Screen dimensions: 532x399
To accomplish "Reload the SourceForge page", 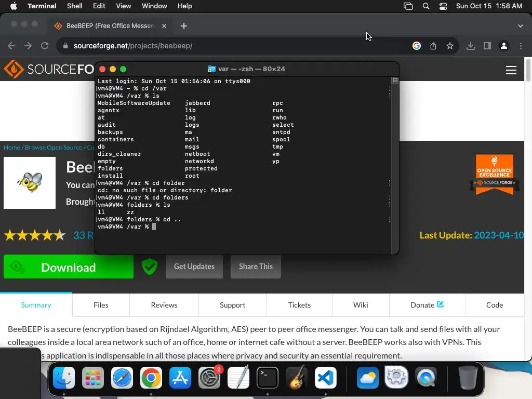I will pos(45,46).
